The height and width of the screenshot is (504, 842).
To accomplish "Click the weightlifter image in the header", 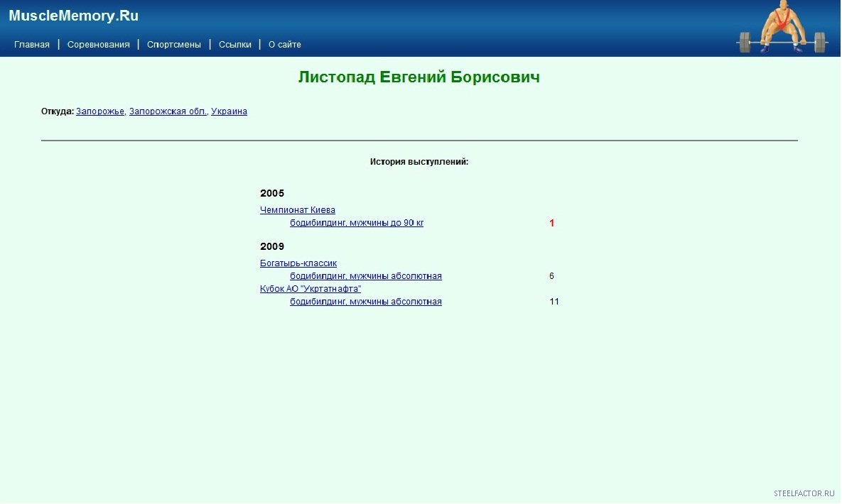I will pyautogui.click(x=782, y=28).
